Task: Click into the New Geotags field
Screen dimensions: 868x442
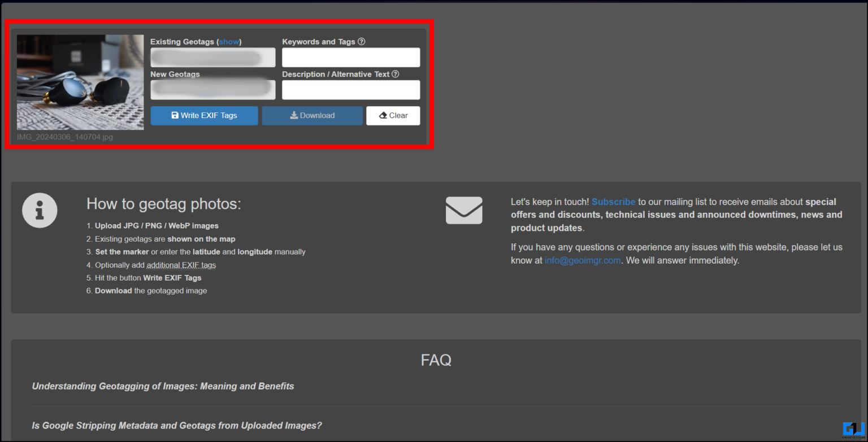Action: (212, 90)
